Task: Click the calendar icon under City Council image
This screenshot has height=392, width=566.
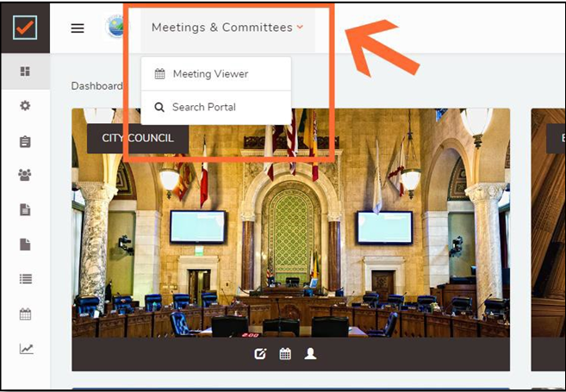Action: [x=285, y=354]
